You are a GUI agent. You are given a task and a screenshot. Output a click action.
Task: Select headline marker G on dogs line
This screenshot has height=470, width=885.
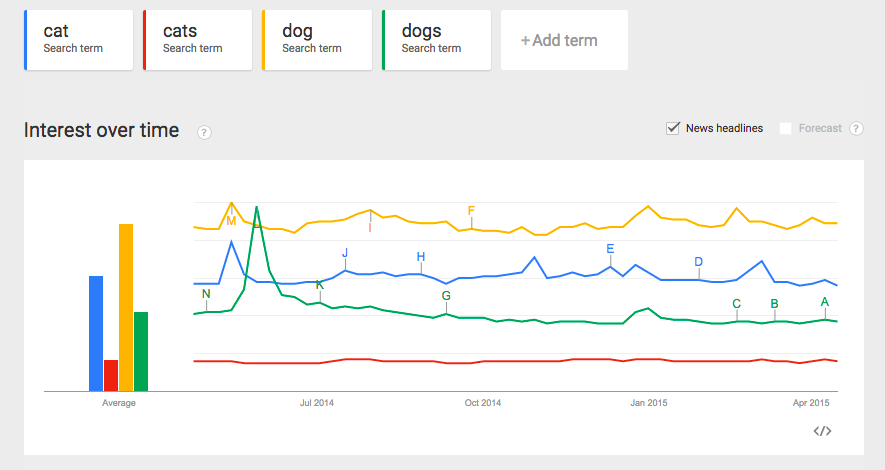(x=446, y=296)
